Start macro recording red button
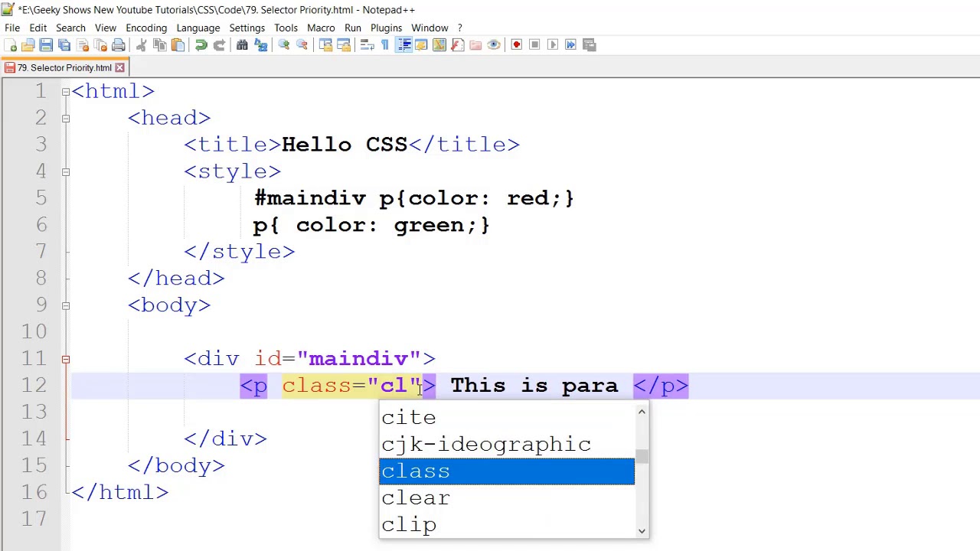The image size is (980, 551). (517, 45)
